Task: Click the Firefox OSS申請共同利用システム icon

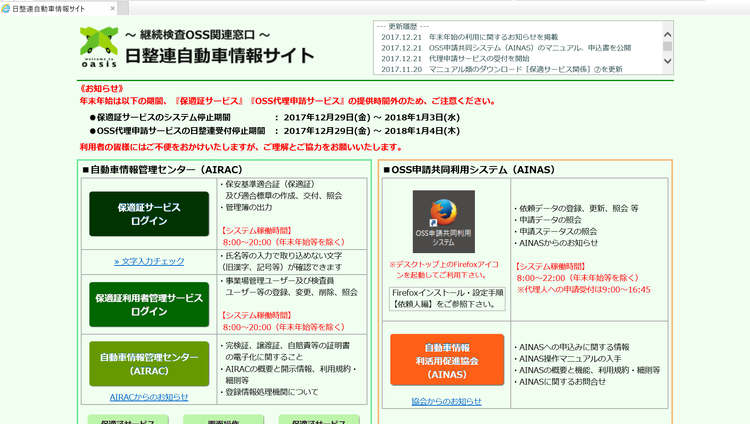Action: pos(444,222)
